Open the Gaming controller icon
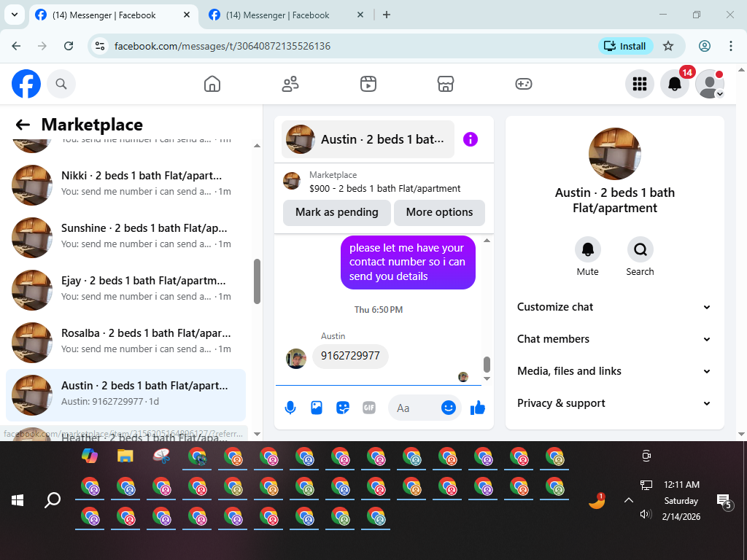Image resolution: width=747 pixels, height=560 pixels. click(x=524, y=84)
